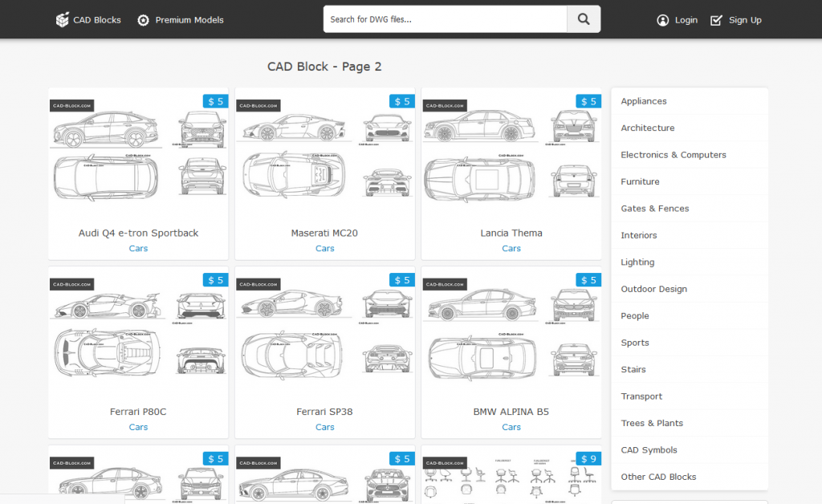Click the Login user profile icon

(663, 20)
